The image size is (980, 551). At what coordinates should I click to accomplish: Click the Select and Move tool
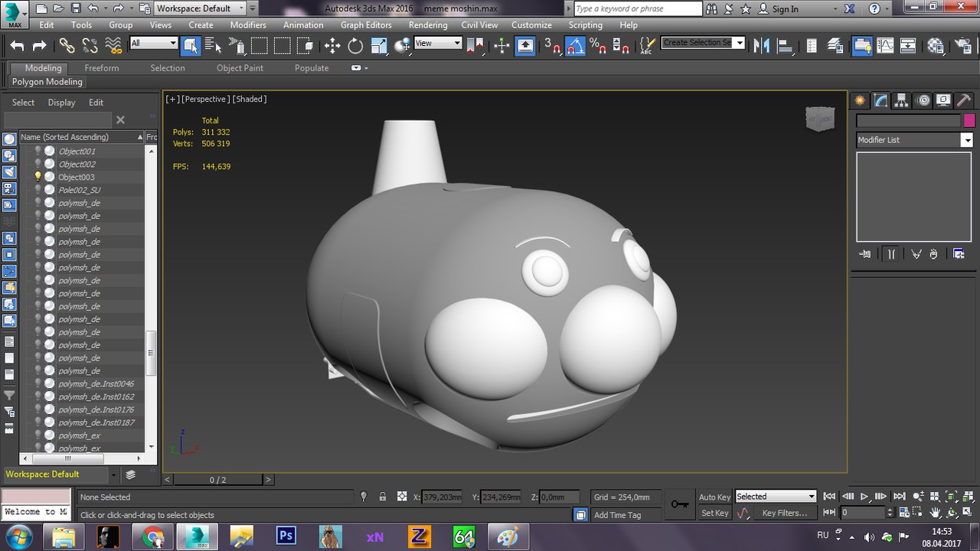332,46
